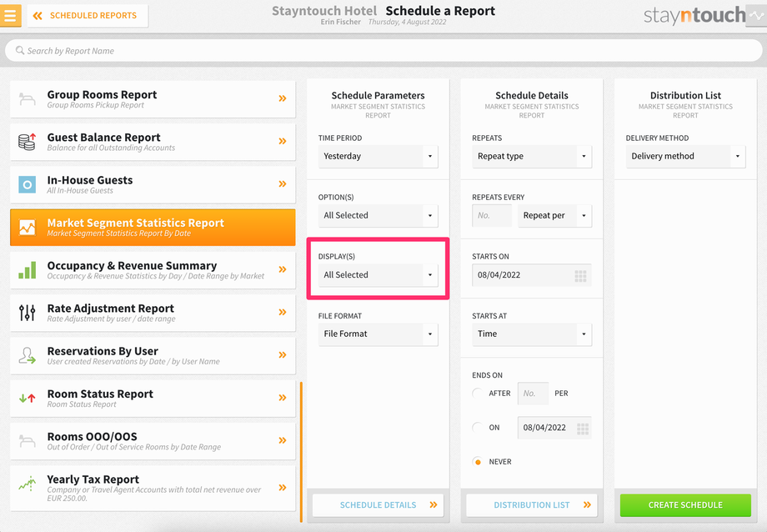Open the Delivery method dropdown
Image resolution: width=767 pixels, height=532 pixels.
pos(685,157)
